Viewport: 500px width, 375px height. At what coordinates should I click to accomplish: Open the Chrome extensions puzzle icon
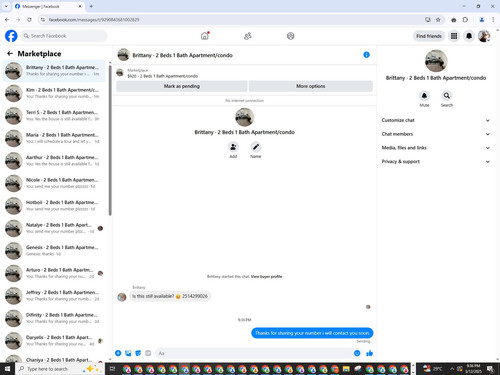pos(465,20)
